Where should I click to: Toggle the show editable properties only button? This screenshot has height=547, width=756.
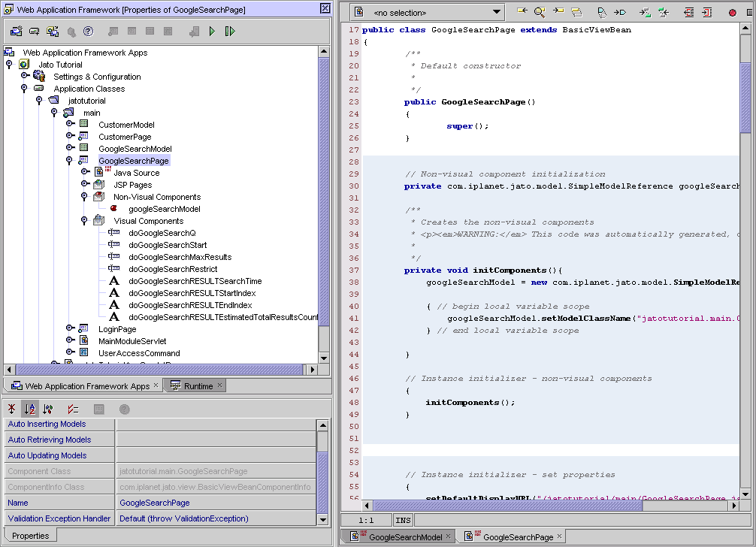73,409
